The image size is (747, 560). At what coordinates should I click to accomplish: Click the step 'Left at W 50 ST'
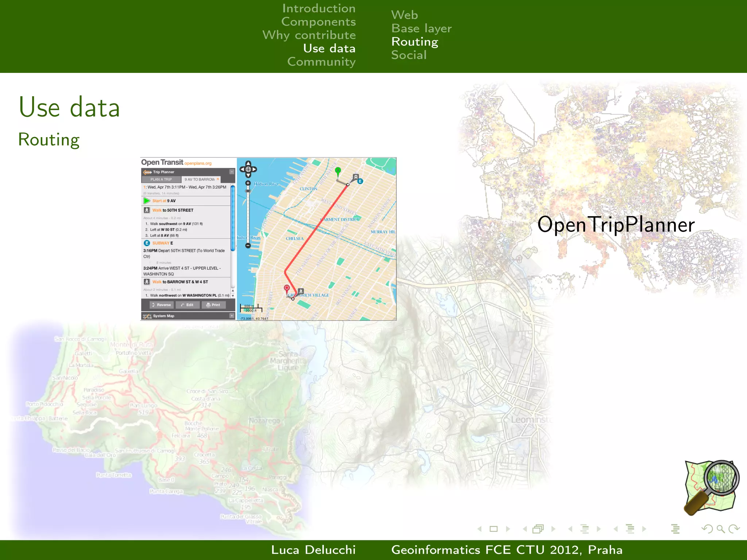tap(166, 230)
